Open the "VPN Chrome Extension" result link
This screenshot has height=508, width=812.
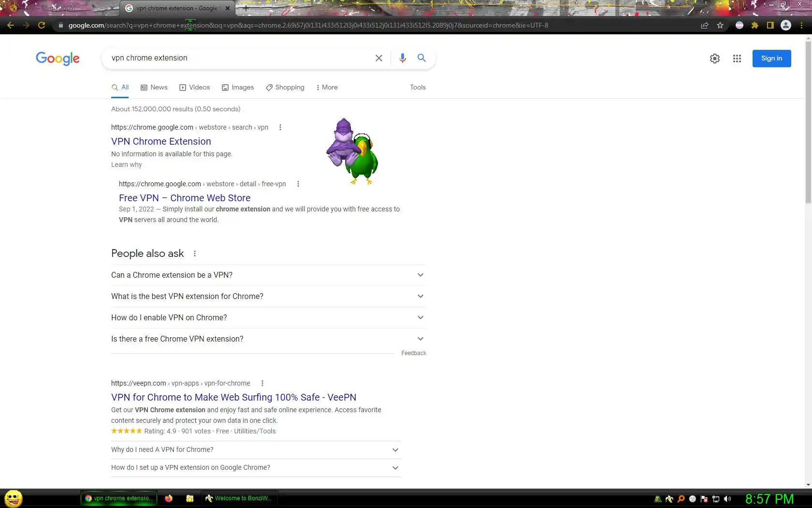click(161, 141)
